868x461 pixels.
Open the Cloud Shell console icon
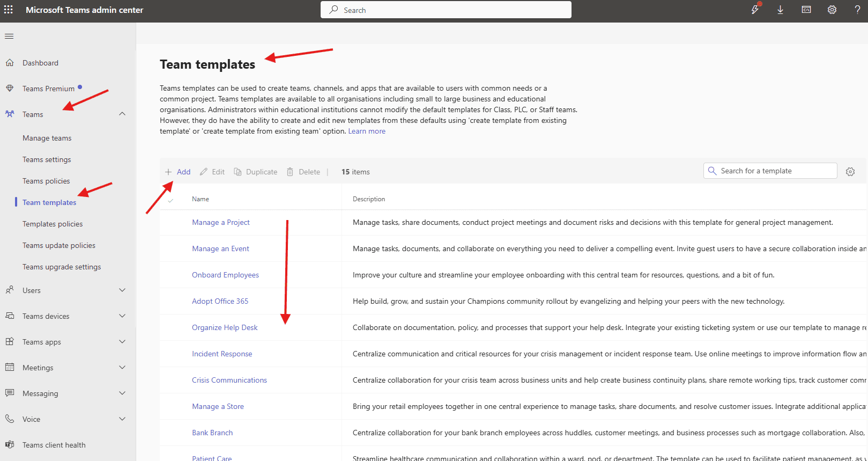tap(806, 10)
